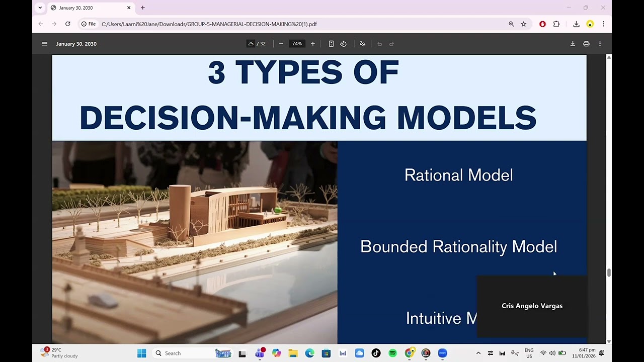Click the PDF vertical scrollbar thumb
Screen dimensions: 644x362
pos(609,273)
